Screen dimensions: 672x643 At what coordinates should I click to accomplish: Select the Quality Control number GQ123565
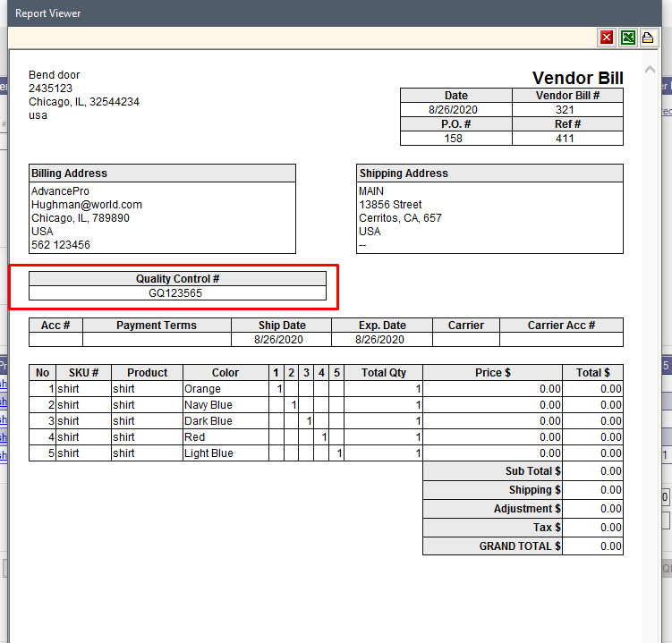pos(175,292)
